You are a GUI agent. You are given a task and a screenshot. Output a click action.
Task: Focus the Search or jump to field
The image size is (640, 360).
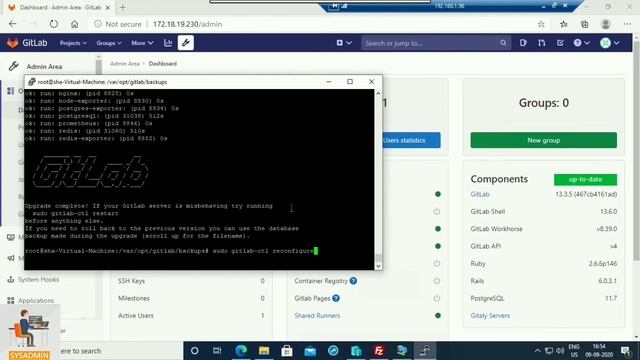click(436, 43)
